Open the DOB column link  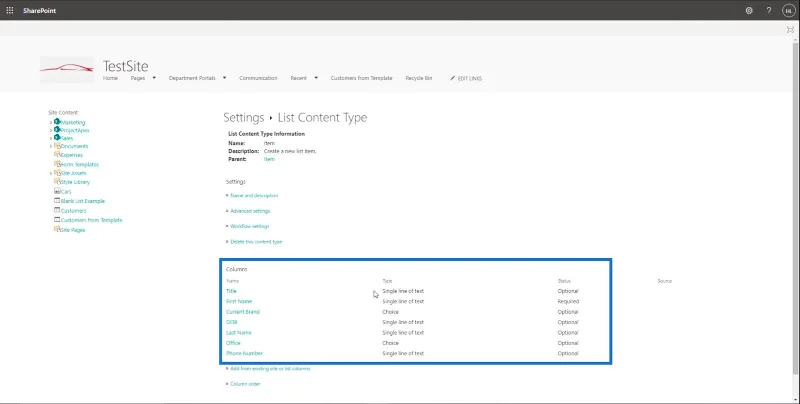coord(232,322)
